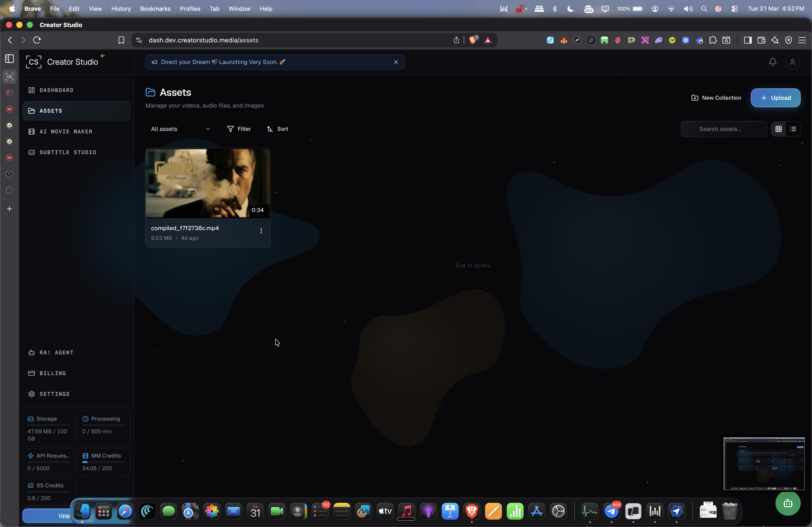Click the API Requests usage card

click(x=49, y=462)
